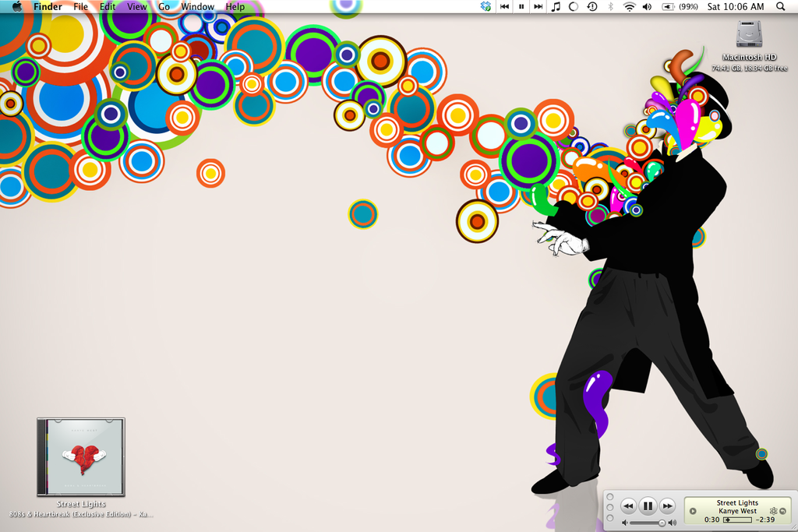
Task: Click the 808s & Heartbreak album caption text
Action: [81, 514]
